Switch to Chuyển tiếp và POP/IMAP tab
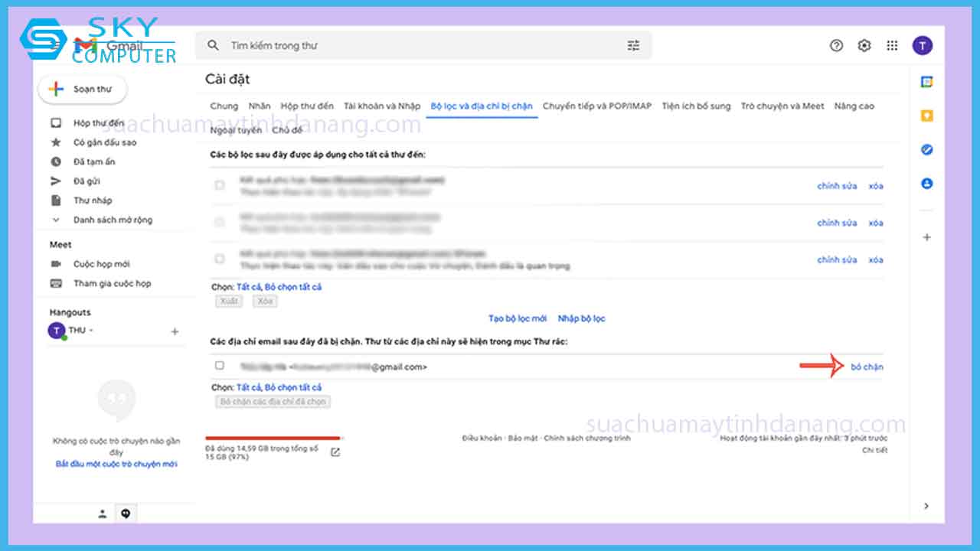This screenshot has height=551, width=980. click(x=597, y=106)
